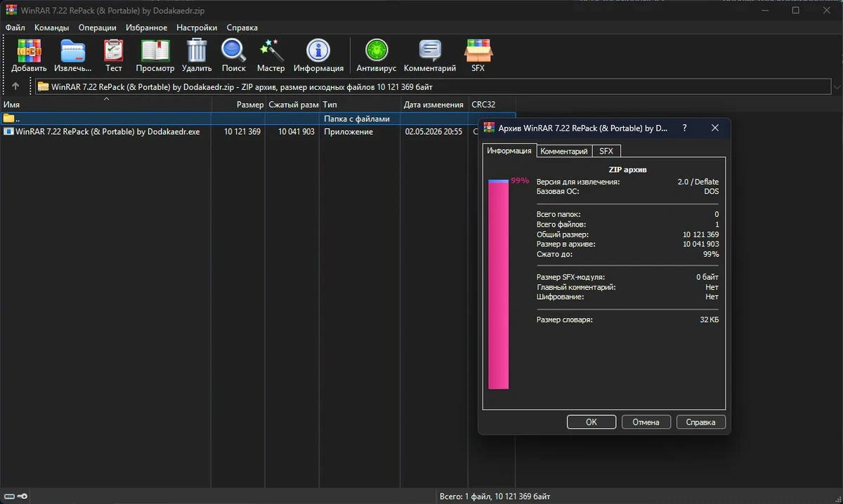Click the size value 10 121 369 in file row
The height and width of the screenshot is (504, 843).
coord(242,131)
